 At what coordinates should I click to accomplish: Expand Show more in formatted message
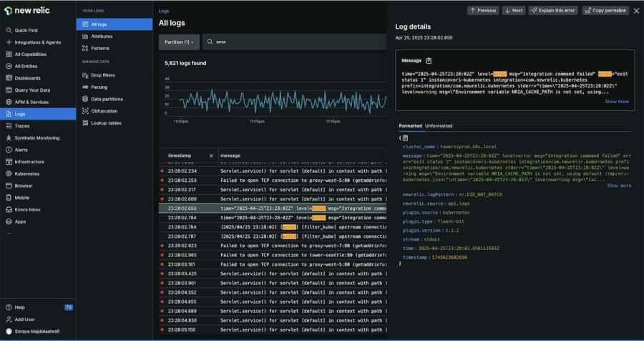click(619, 186)
